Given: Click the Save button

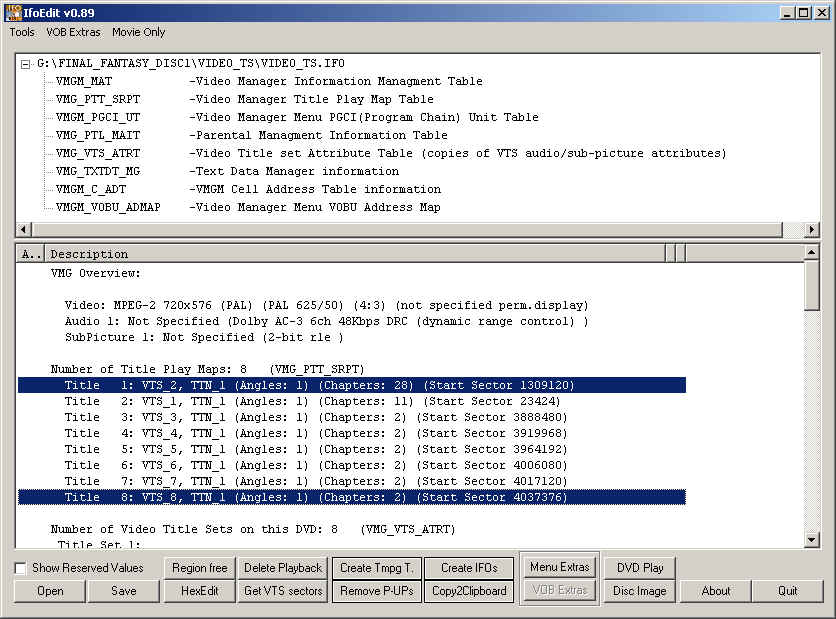Looking at the screenshot, I should tap(124, 591).
